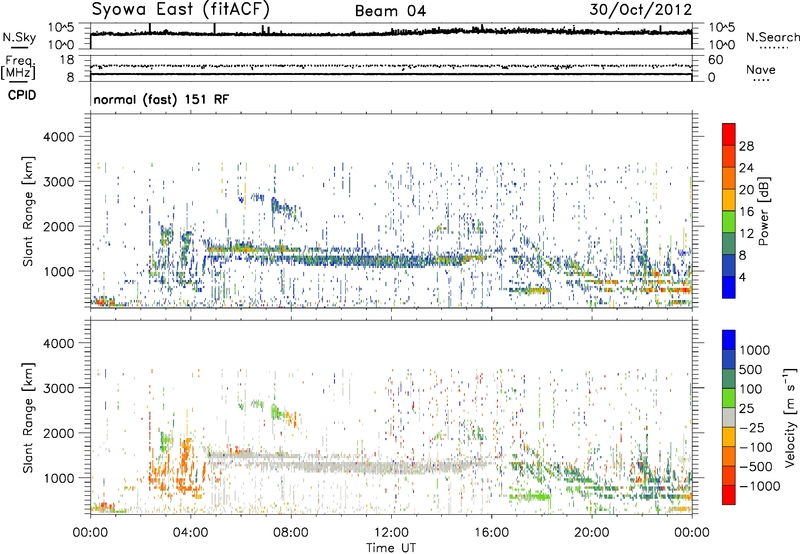Viewport: 800px width, 554px height.
Task: Click the '28' label on Power colorbar
Action: pos(746,146)
